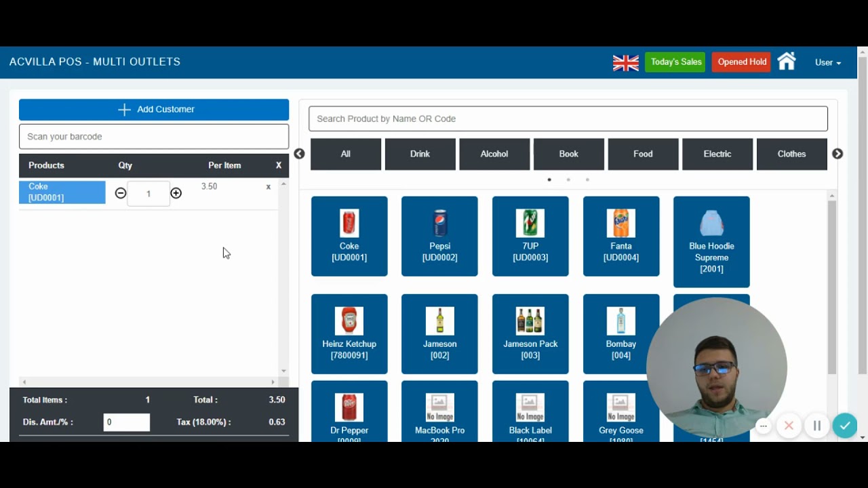Add Coke product tile to cart

point(349,237)
